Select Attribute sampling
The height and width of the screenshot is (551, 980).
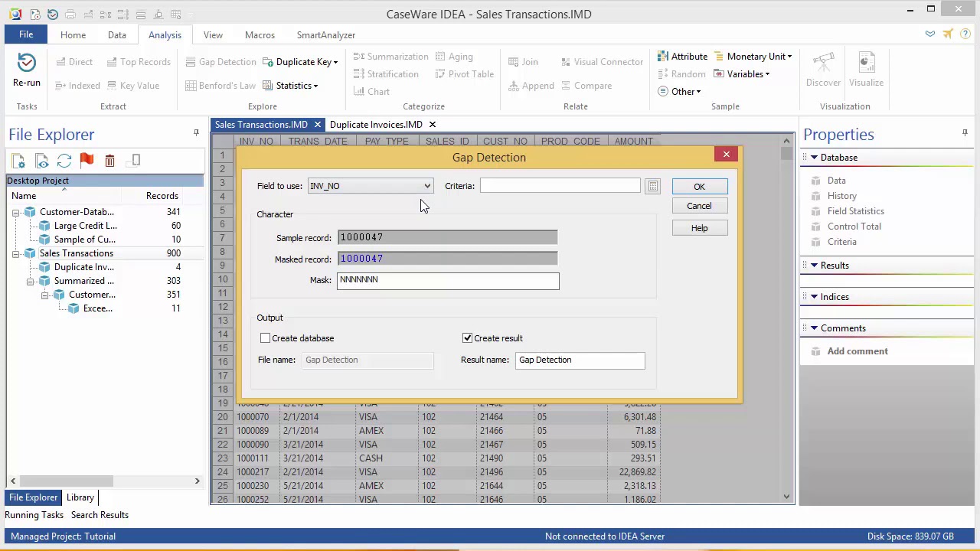tap(682, 57)
